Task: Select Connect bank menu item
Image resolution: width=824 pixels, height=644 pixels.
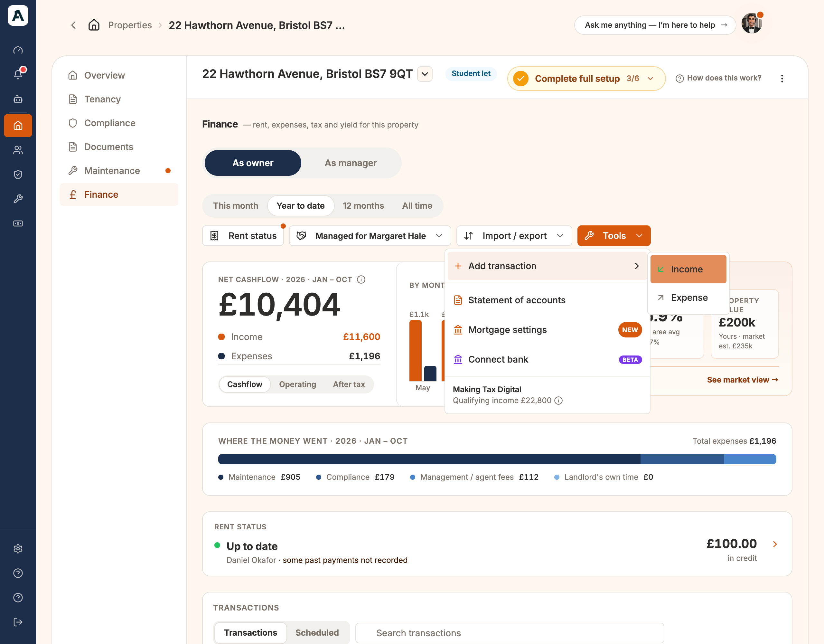Action: click(x=548, y=359)
